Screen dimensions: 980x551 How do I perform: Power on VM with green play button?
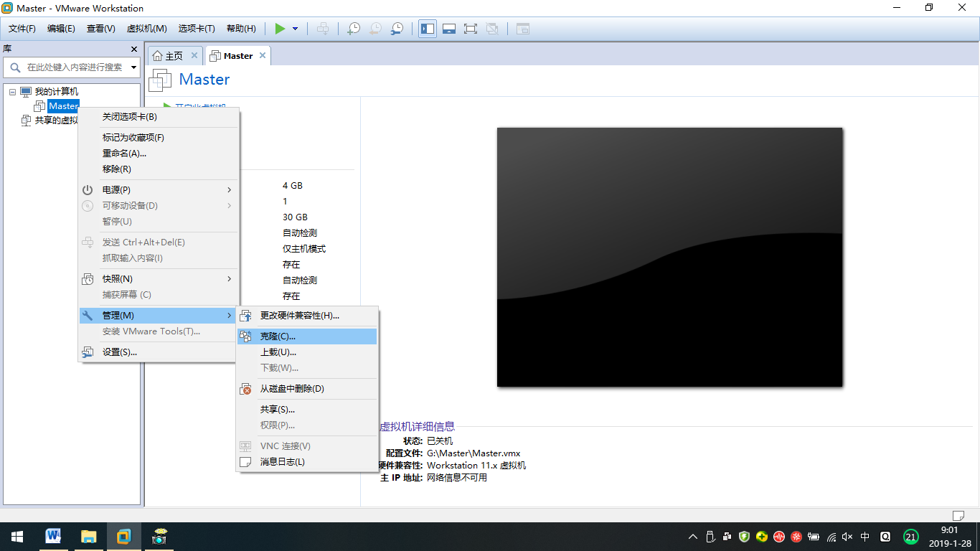281,29
